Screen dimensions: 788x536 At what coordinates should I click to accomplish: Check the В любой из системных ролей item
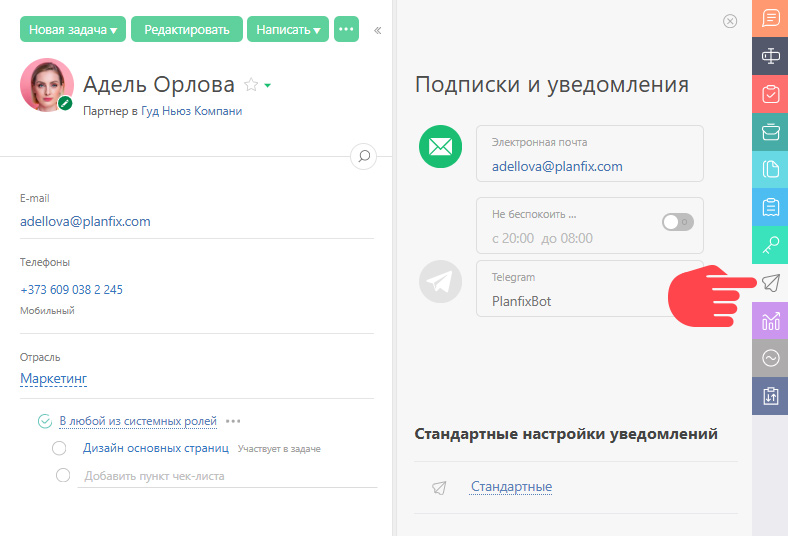pyautogui.click(x=45, y=421)
